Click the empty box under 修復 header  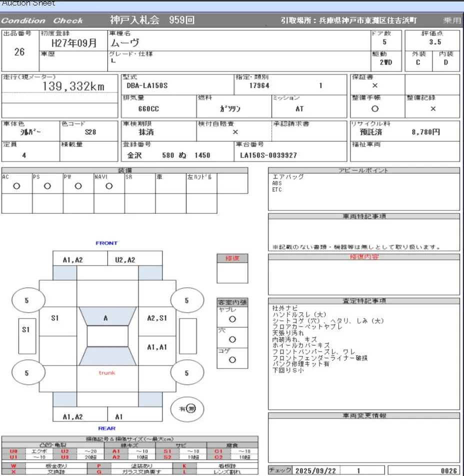pos(232,273)
